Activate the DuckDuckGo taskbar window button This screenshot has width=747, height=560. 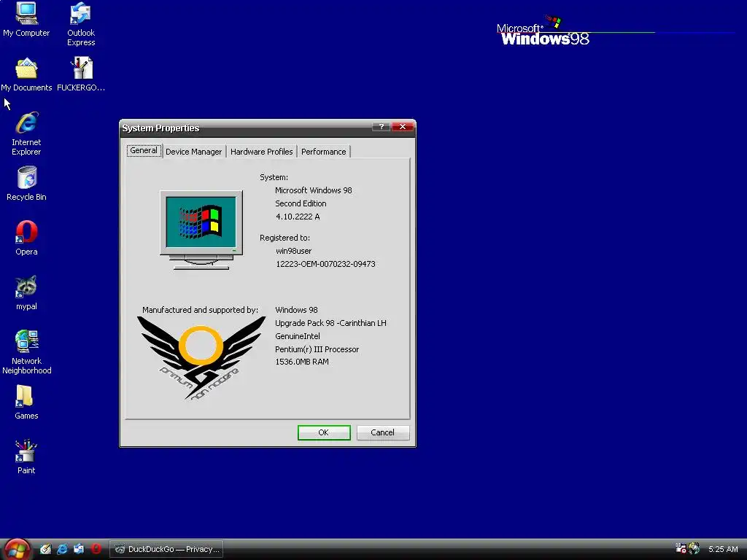(x=167, y=549)
